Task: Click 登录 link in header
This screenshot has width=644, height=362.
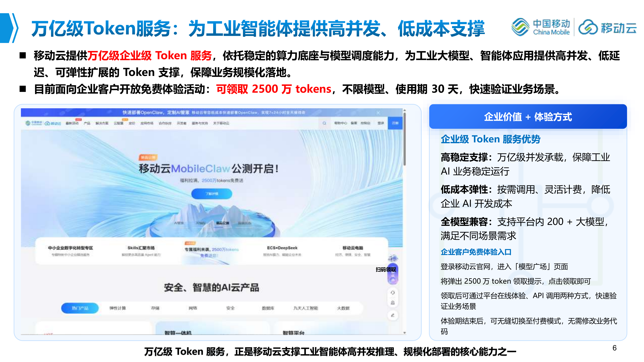Action: point(380,123)
